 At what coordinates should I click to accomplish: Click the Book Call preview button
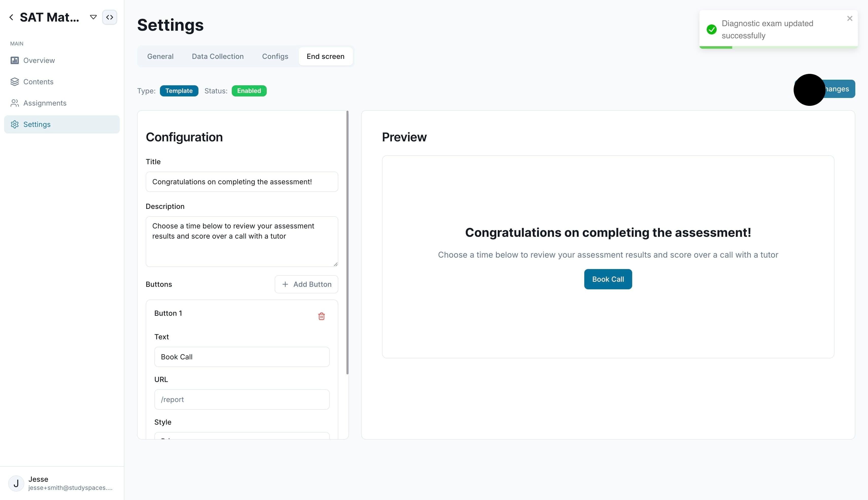[608, 279]
